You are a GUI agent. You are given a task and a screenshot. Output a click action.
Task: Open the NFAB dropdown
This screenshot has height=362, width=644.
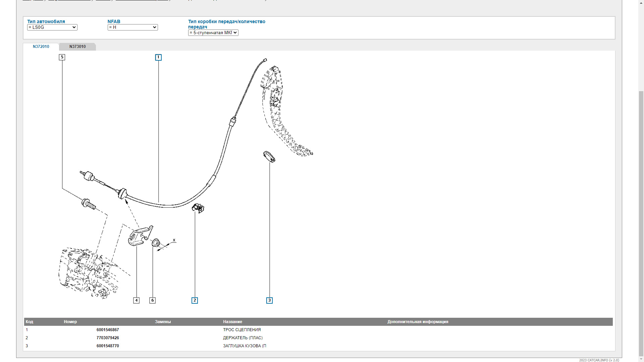pos(132,27)
